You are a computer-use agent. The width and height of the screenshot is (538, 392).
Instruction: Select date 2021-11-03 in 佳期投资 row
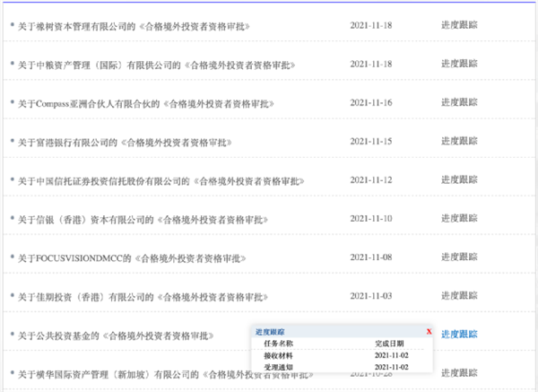click(x=371, y=296)
